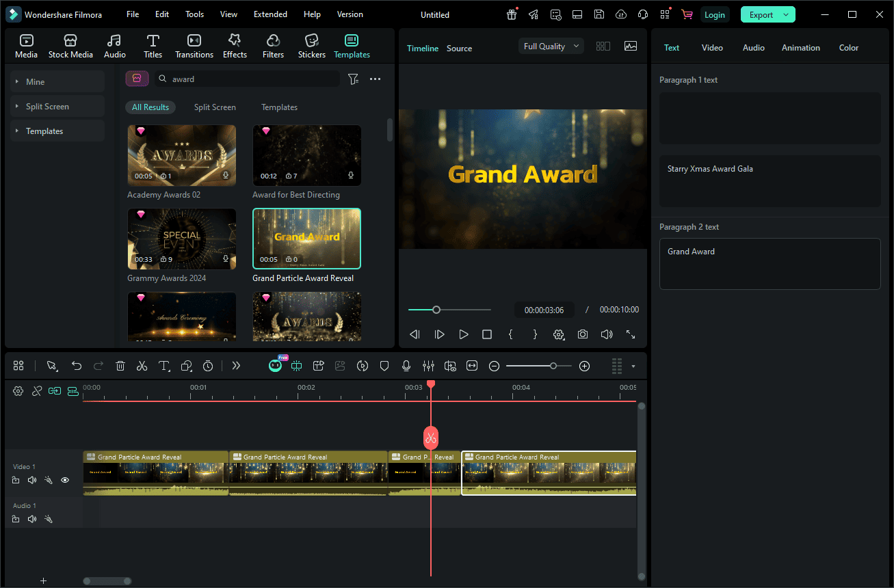Open the Stickers panel
Viewport: 894px width, 588px height.
pos(311,45)
